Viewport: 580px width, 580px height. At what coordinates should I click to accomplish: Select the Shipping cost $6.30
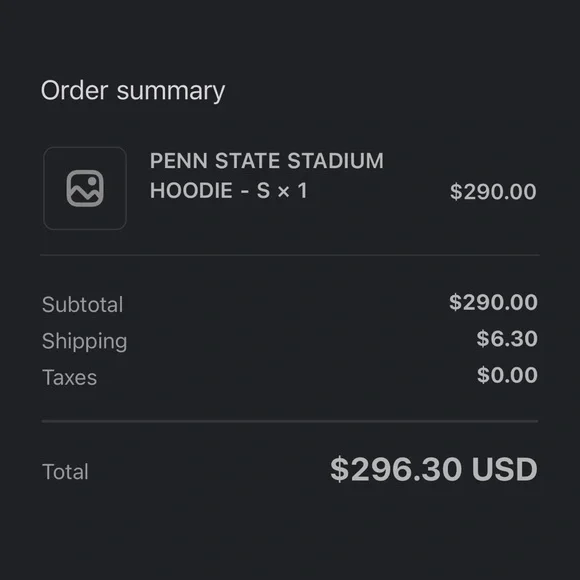pos(507,338)
